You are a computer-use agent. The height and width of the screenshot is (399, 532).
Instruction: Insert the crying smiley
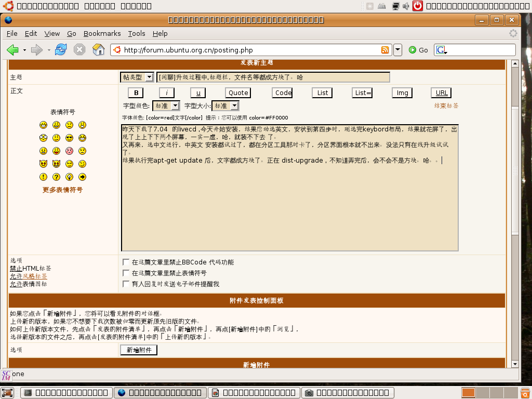pyautogui.click(x=82, y=151)
